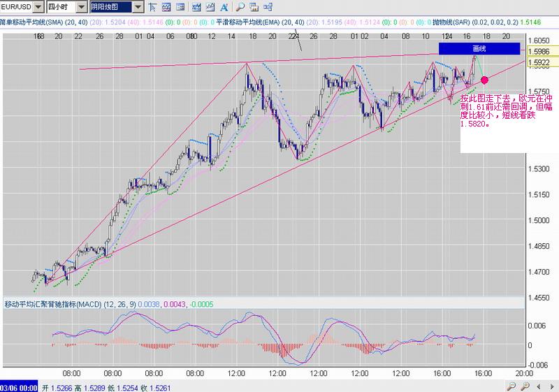
Task: Open the 阴阳烛图 chart type dropdown
Action: [138, 7]
